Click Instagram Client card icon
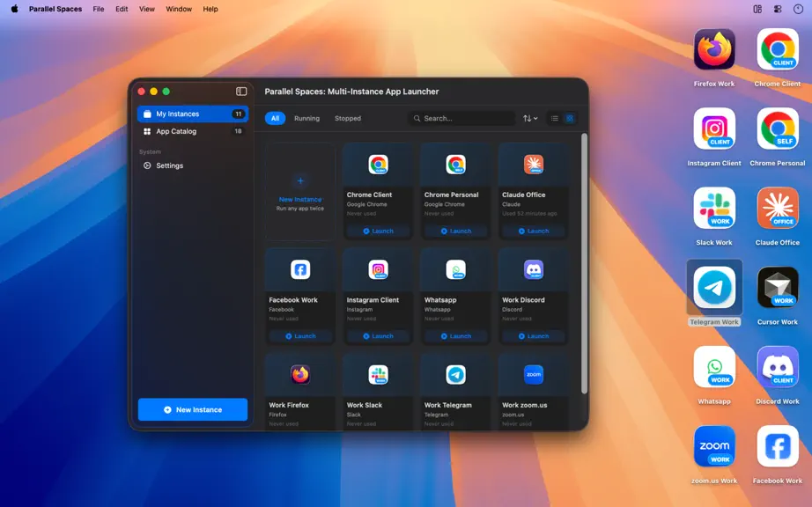812x507 pixels. pyautogui.click(x=378, y=269)
